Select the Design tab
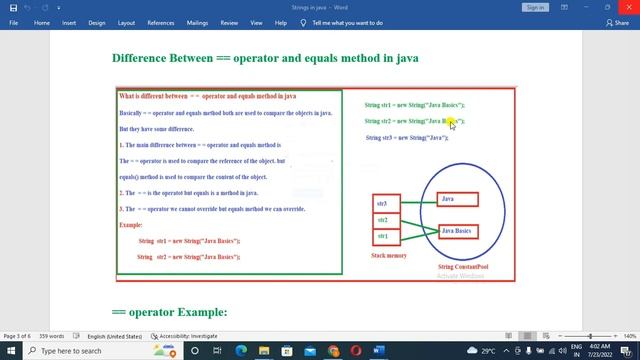This screenshot has height=360, width=640. coord(97,23)
